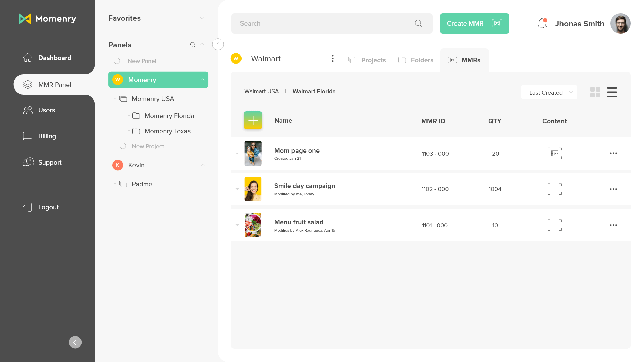Click the New Project link

[148, 146]
